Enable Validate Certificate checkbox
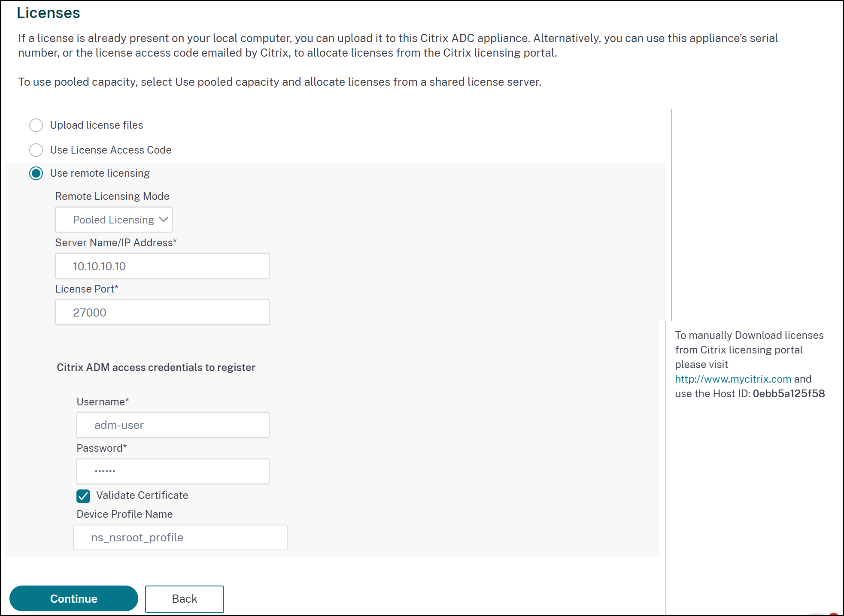This screenshot has height=616, width=844. click(84, 495)
